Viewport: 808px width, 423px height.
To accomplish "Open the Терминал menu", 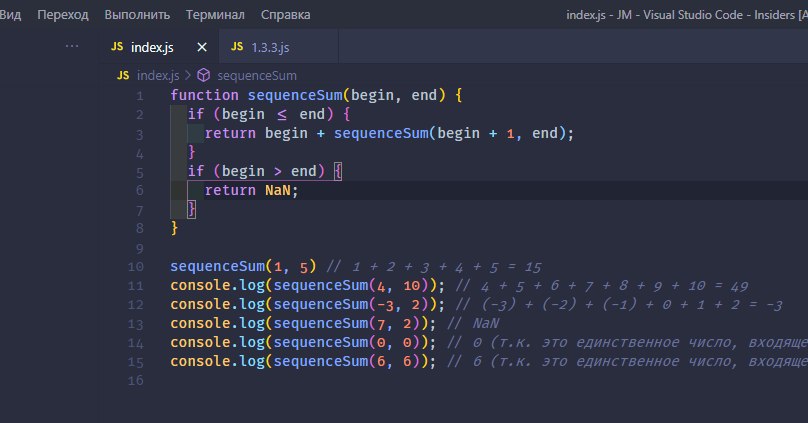I will point(215,15).
